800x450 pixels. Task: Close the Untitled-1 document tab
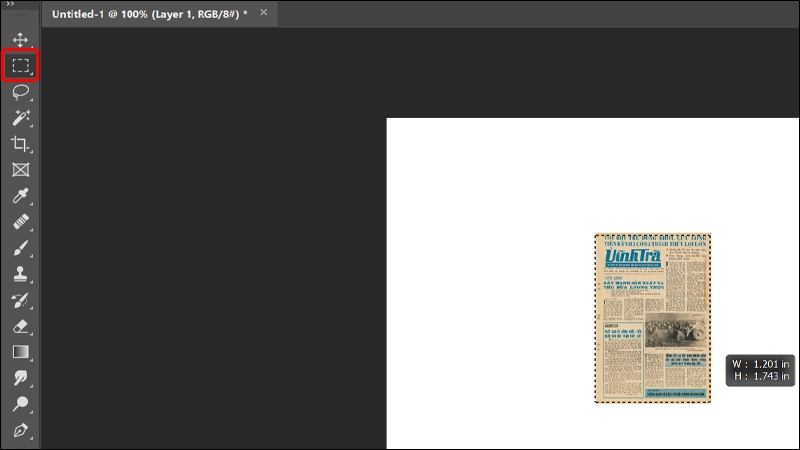pos(263,12)
